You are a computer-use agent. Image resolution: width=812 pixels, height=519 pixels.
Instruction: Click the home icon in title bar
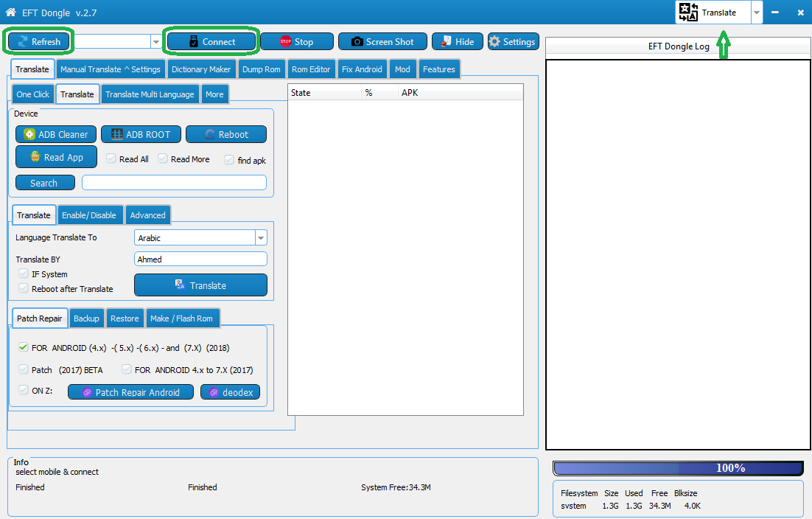click(x=10, y=12)
